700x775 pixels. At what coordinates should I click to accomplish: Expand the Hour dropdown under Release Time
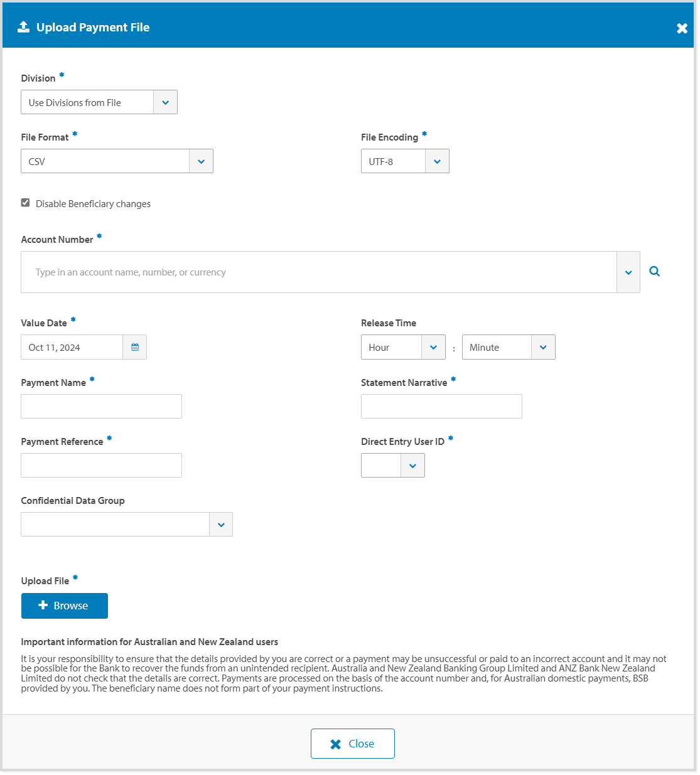pyautogui.click(x=433, y=346)
